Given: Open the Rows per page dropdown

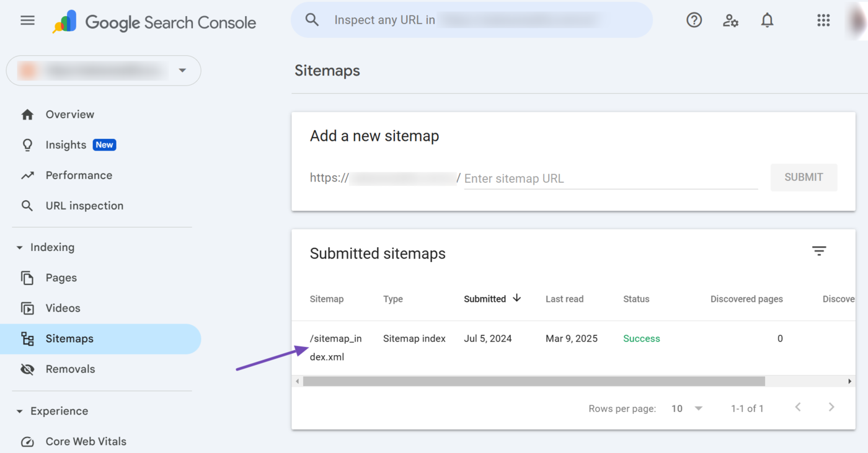Looking at the screenshot, I should coord(686,408).
